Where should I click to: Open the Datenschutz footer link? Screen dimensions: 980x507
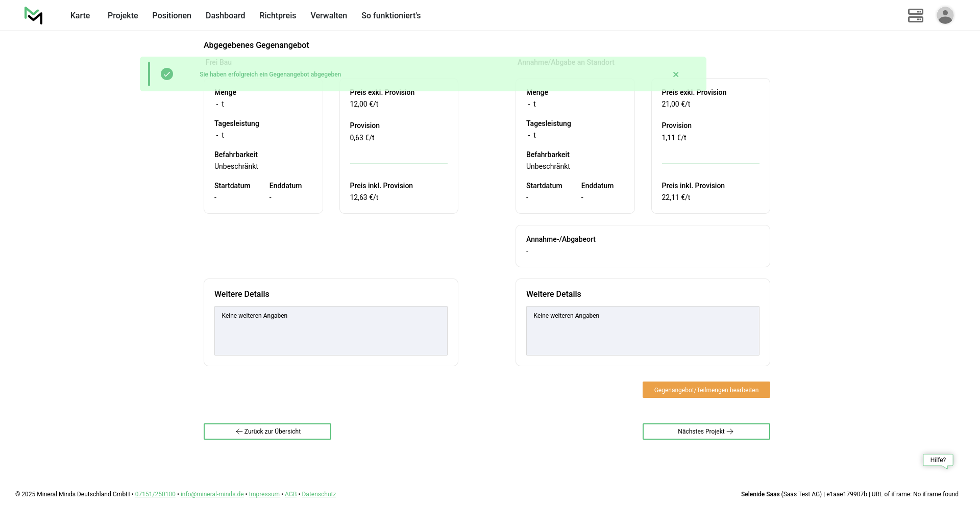318,494
